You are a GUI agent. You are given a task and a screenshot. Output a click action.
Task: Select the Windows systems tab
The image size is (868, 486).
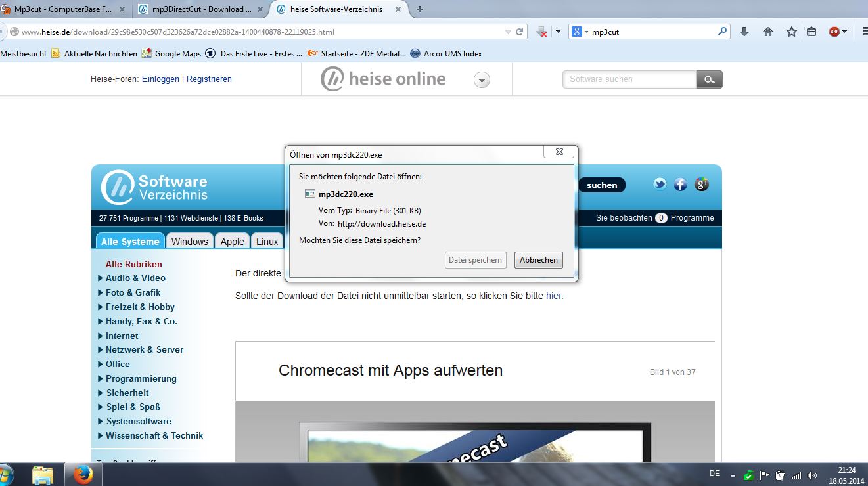[x=190, y=241]
